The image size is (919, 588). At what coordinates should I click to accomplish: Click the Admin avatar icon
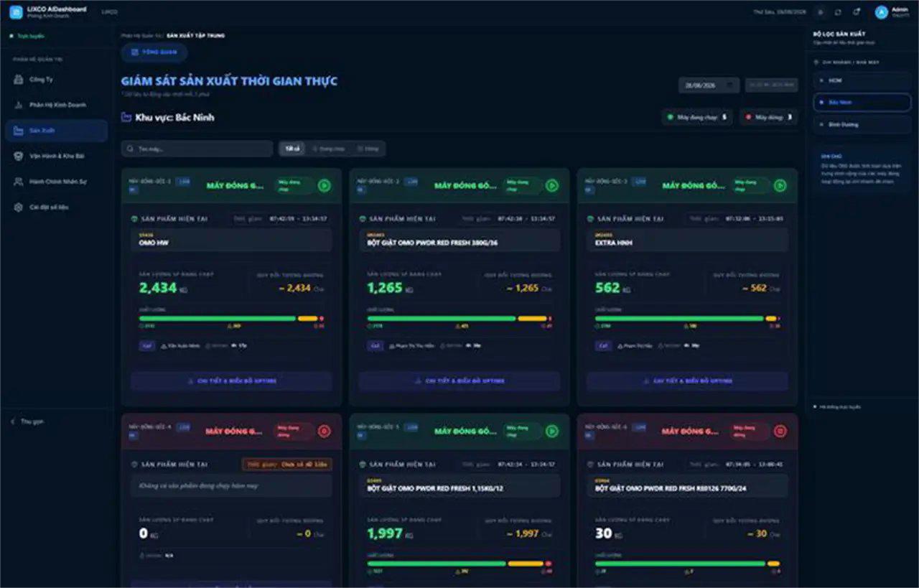point(882,12)
